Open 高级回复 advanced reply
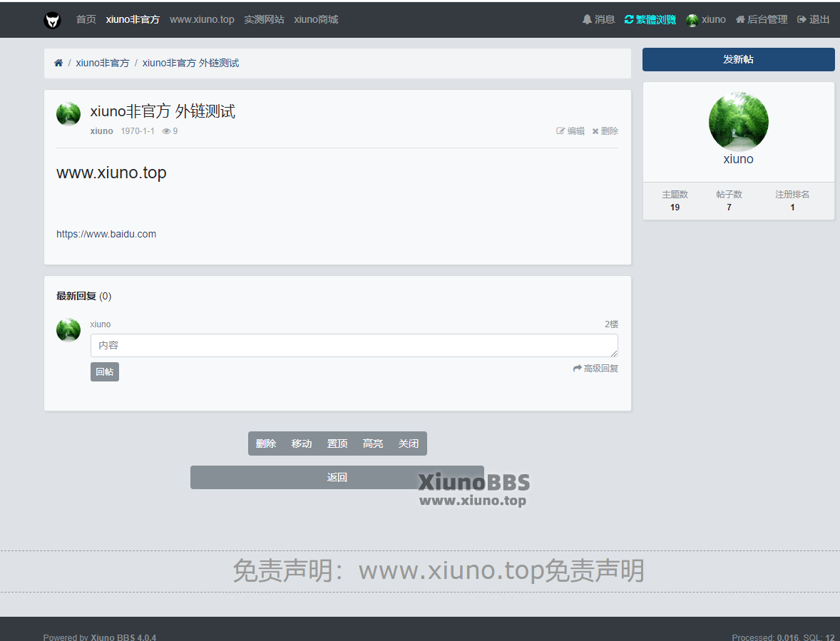 595,369
